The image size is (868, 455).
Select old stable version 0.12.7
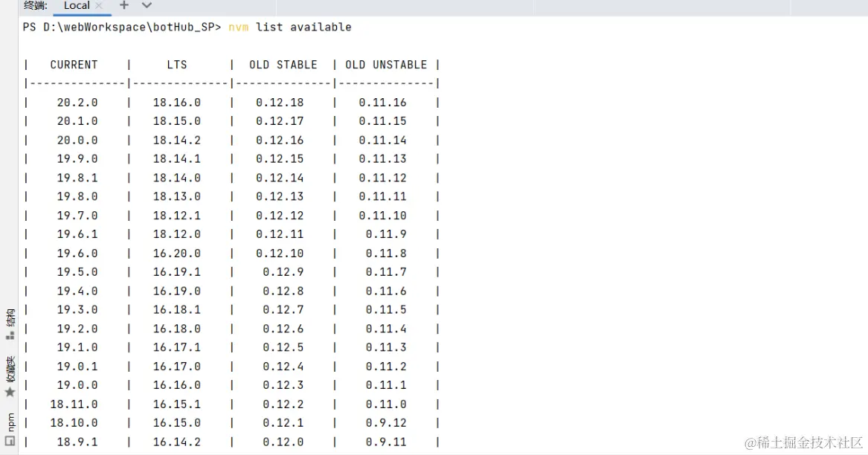[x=283, y=309]
